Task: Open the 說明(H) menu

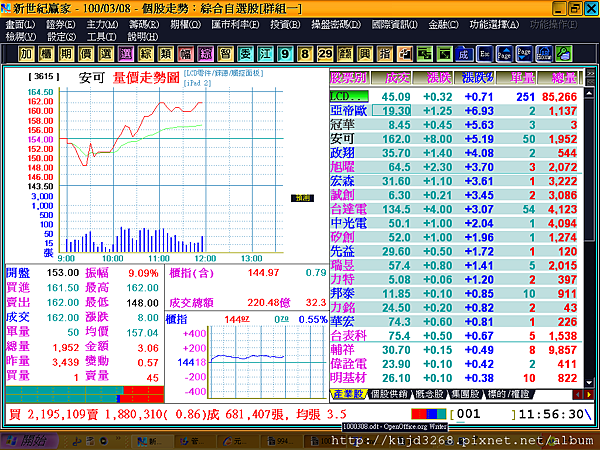Action: click(143, 37)
